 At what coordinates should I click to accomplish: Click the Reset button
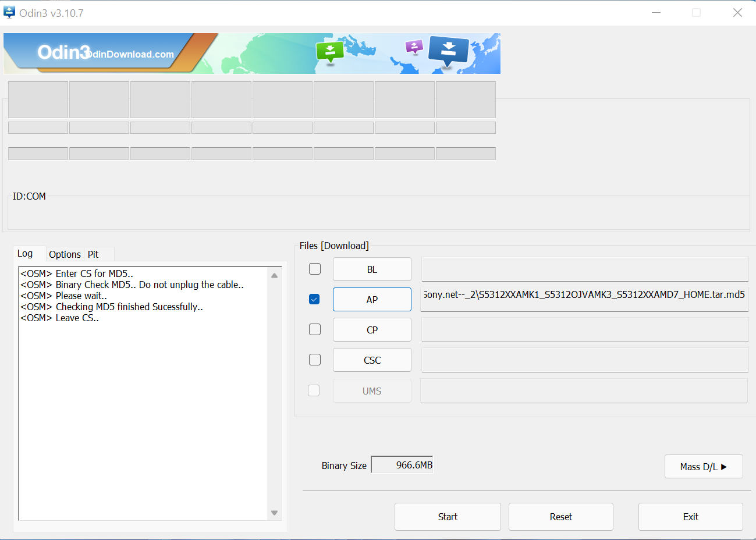[560, 517]
